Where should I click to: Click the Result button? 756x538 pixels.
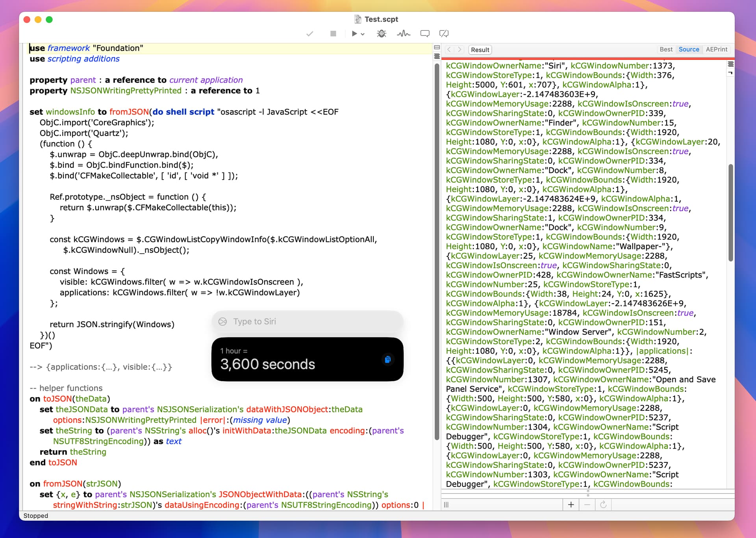click(x=480, y=50)
